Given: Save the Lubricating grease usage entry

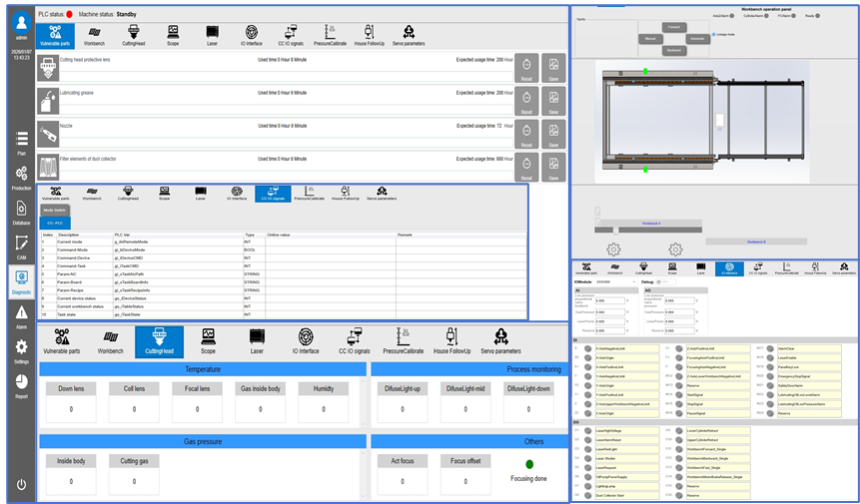Looking at the screenshot, I should point(553,101).
